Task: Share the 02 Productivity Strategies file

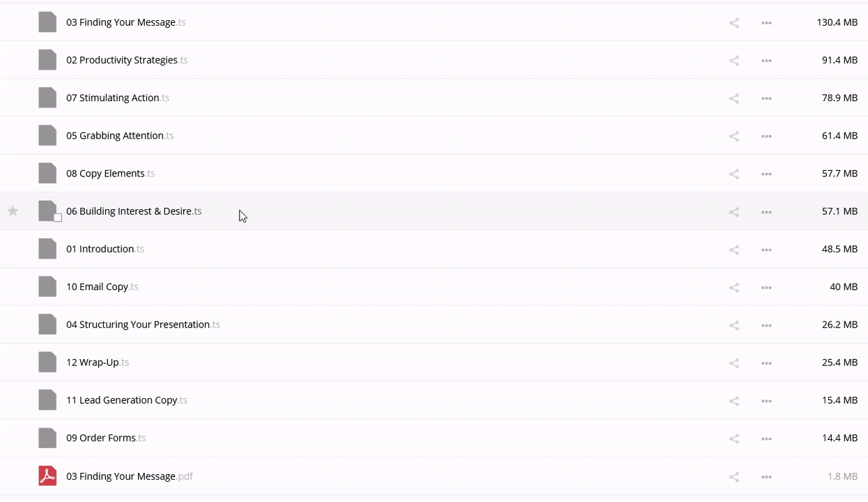Action: pos(734,61)
